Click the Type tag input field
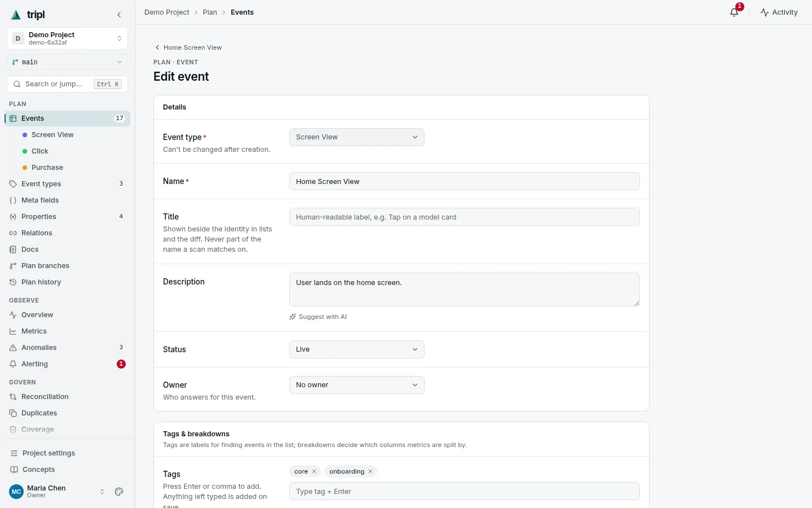The width and height of the screenshot is (812, 508). 464,491
